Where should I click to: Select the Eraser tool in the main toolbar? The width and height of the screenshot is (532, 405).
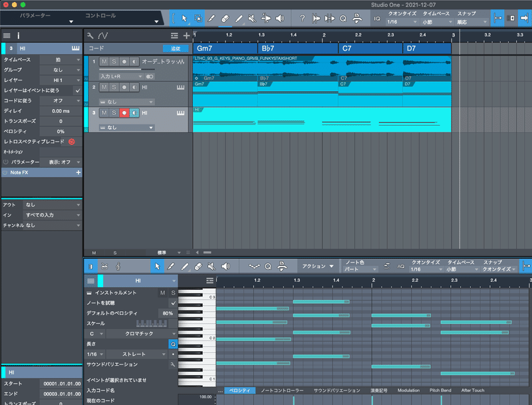224,19
